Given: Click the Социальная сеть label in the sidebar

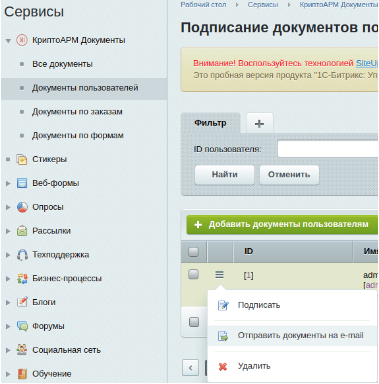Looking at the screenshot, I should point(66,350).
